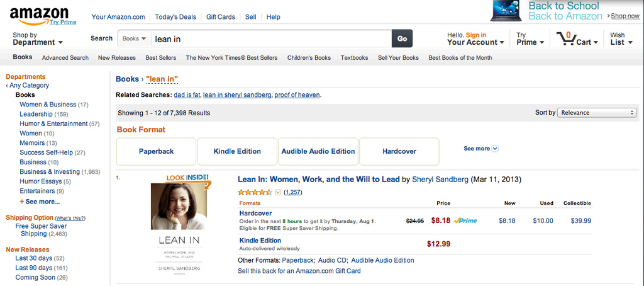Click Shop now in Back to School banner

[x=625, y=16]
